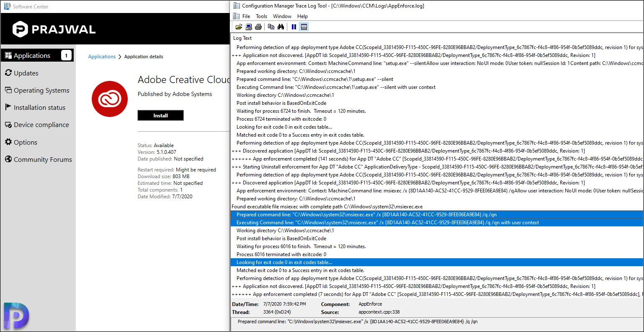Select the Executing Command line msiexec row

tap(437, 223)
